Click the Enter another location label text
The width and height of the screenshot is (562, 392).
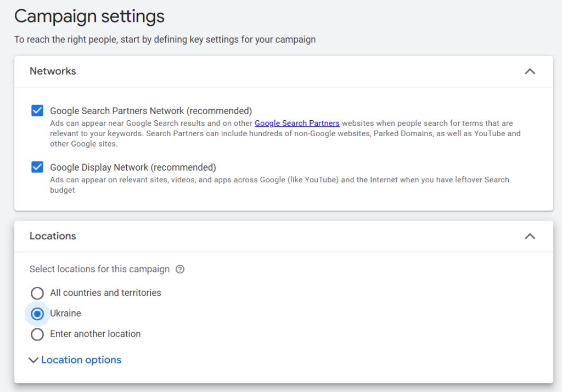click(95, 334)
